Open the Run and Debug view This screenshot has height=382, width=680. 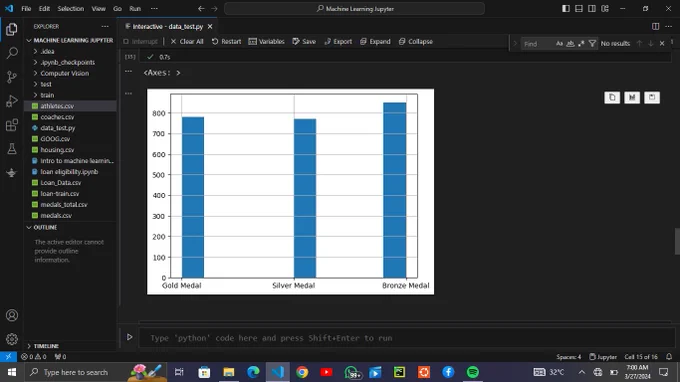click(x=12, y=101)
